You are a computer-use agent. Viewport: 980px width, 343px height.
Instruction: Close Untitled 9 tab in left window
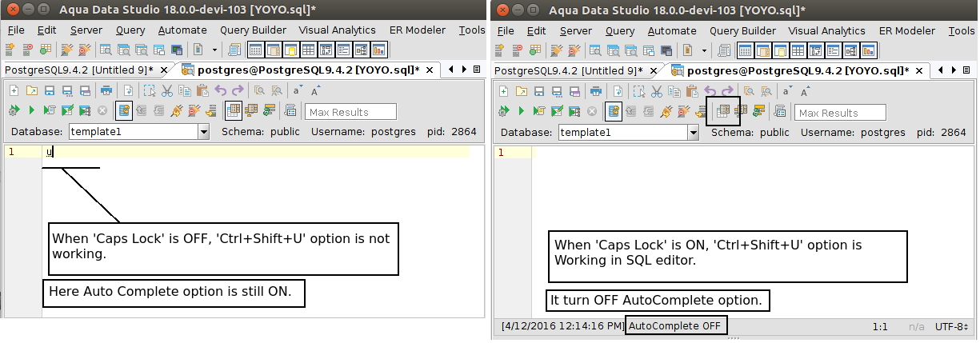tap(164, 70)
